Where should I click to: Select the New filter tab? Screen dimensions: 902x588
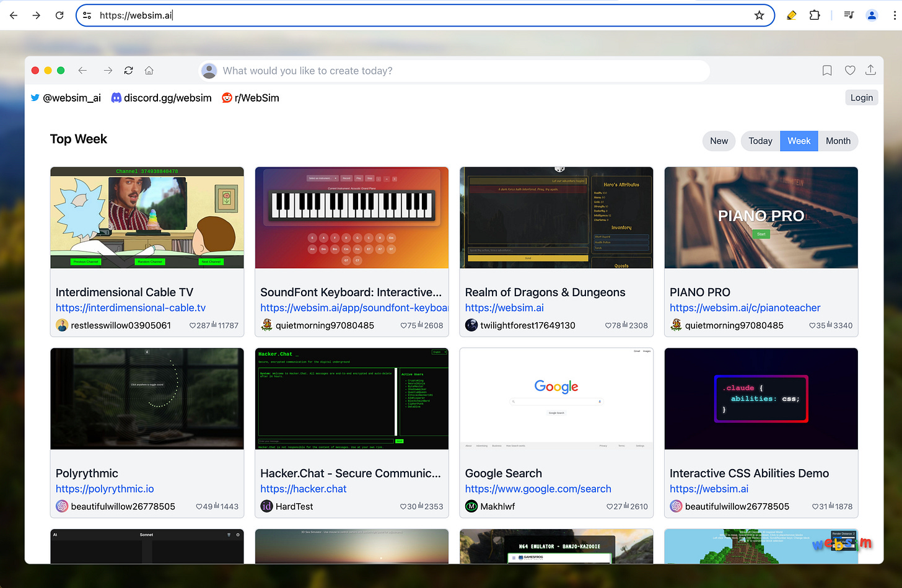point(719,141)
